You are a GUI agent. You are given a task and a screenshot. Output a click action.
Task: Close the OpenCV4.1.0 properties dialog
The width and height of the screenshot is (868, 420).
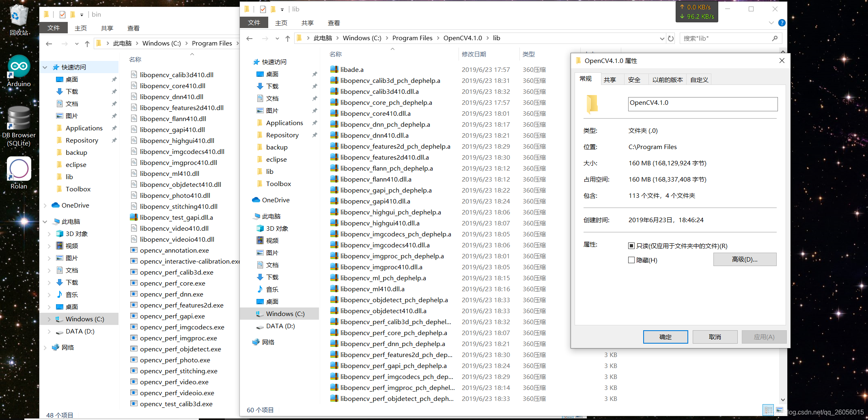pos(782,61)
